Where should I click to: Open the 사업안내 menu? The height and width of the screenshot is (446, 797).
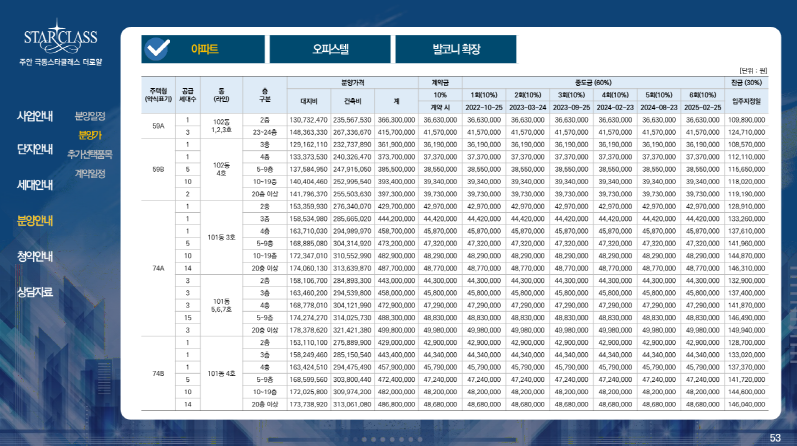click(35, 115)
